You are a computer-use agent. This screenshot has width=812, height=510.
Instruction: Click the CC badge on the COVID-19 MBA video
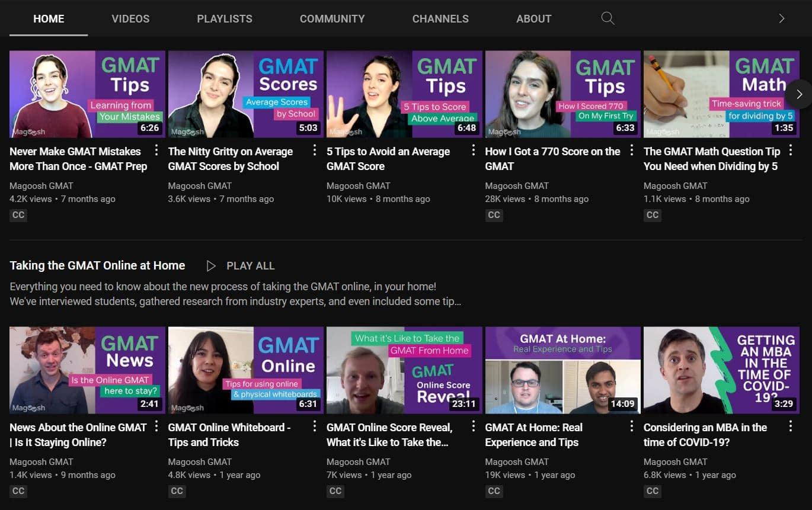(652, 490)
